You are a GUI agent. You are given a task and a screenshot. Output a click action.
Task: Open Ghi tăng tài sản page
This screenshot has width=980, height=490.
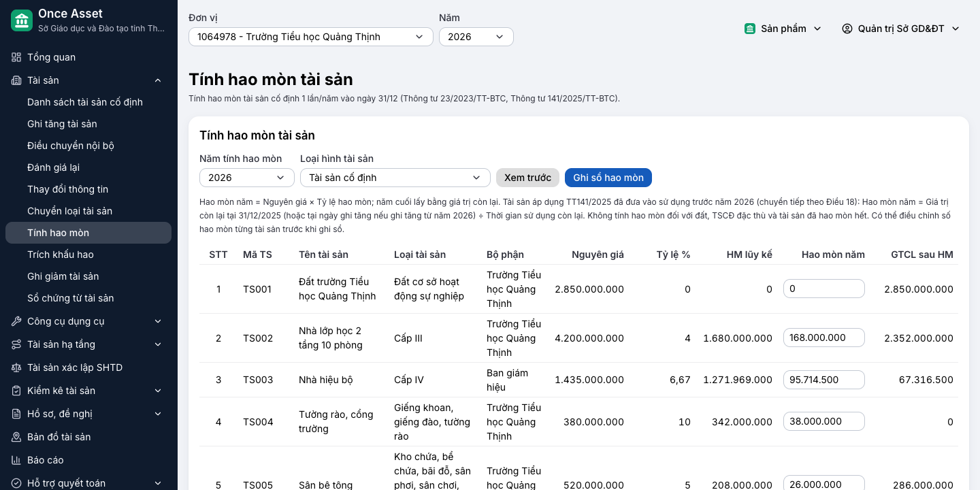point(88,124)
